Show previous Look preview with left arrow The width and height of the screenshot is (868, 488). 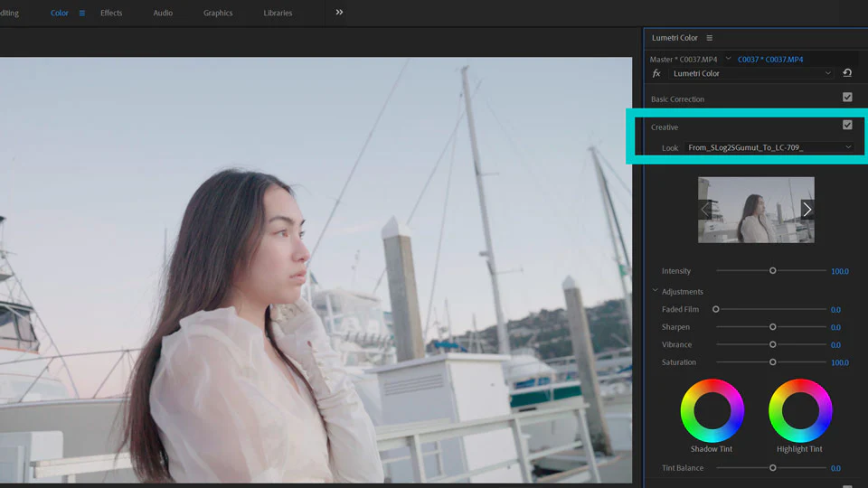pyautogui.click(x=706, y=210)
